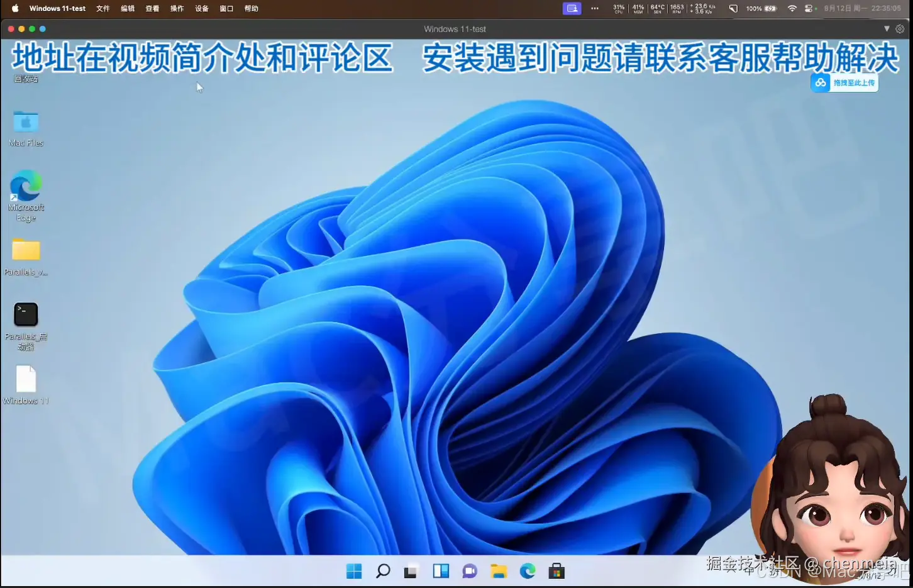Open Microsoft Edge from the taskbar
The height and width of the screenshot is (588, 913).
pyautogui.click(x=527, y=570)
